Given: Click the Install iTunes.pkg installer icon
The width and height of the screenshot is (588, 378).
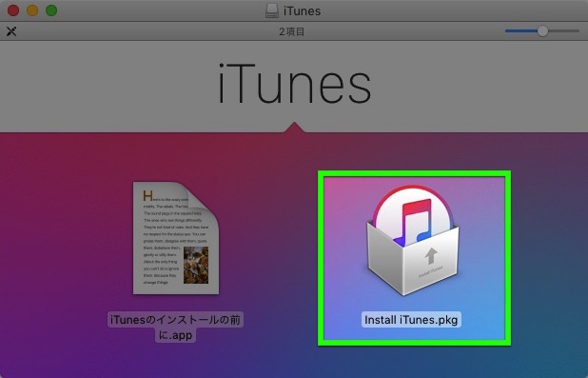Looking at the screenshot, I should click(x=413, y=240).
